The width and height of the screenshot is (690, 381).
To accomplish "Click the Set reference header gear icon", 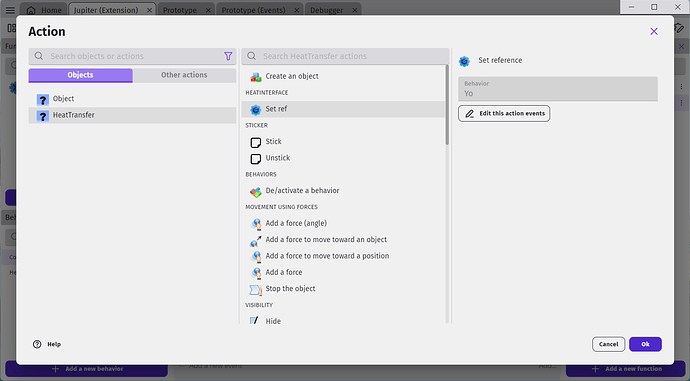I will coord(464,61).
